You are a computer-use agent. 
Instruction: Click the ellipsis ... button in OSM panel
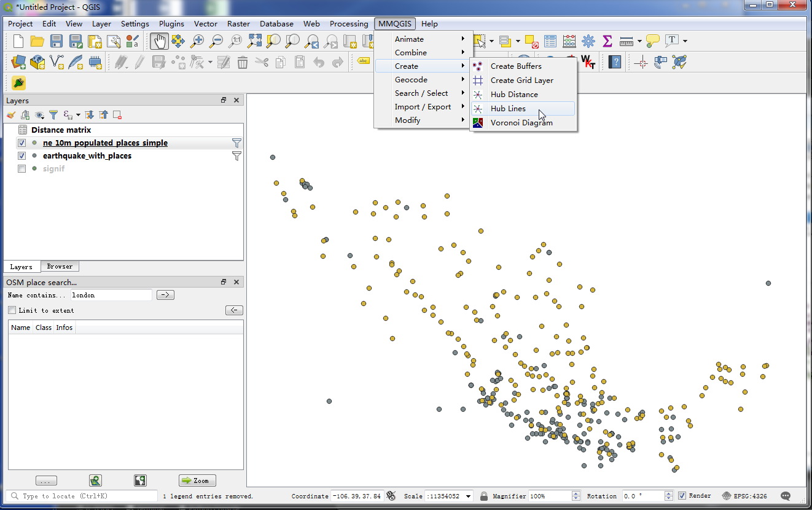pos(47,481)
